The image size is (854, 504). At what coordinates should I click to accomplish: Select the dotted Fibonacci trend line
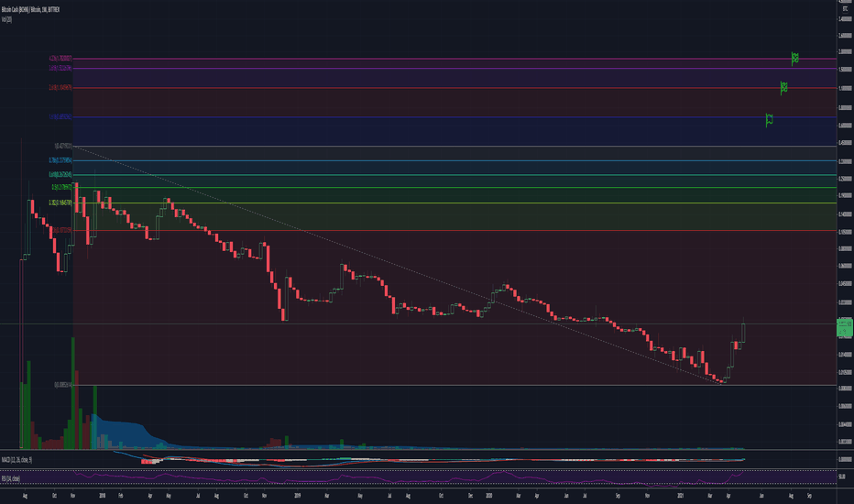click(x=398, y=265)
